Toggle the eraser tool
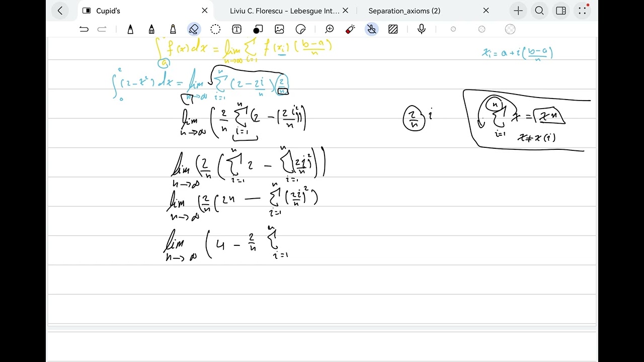Image resolution: width=644 pixels, height=362 pixels. (194, 29)
